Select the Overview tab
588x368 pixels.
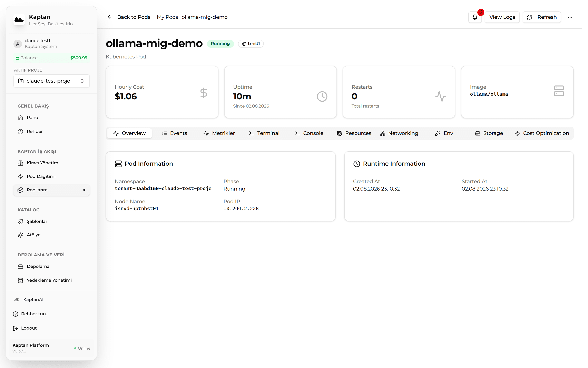tap(129, 133)
